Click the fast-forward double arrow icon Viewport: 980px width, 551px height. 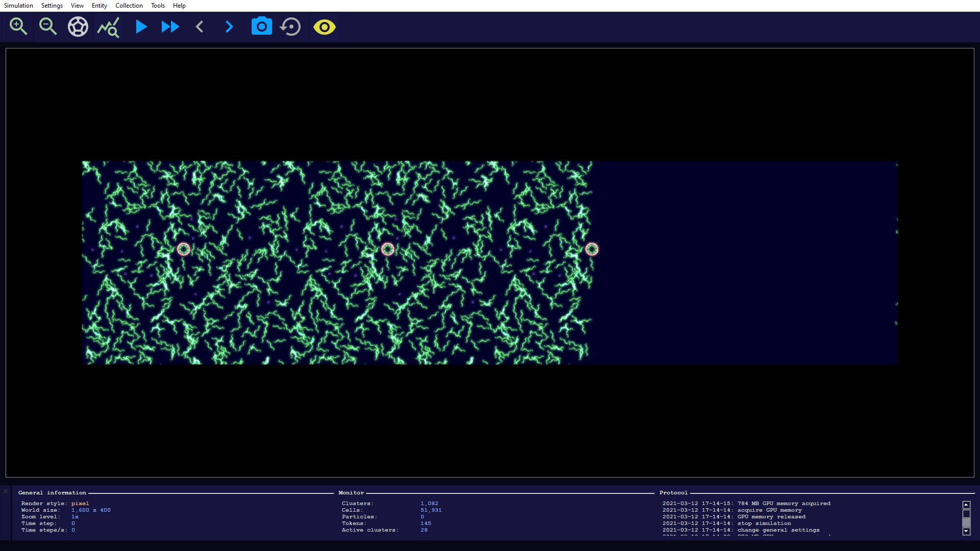click(170, 27)
